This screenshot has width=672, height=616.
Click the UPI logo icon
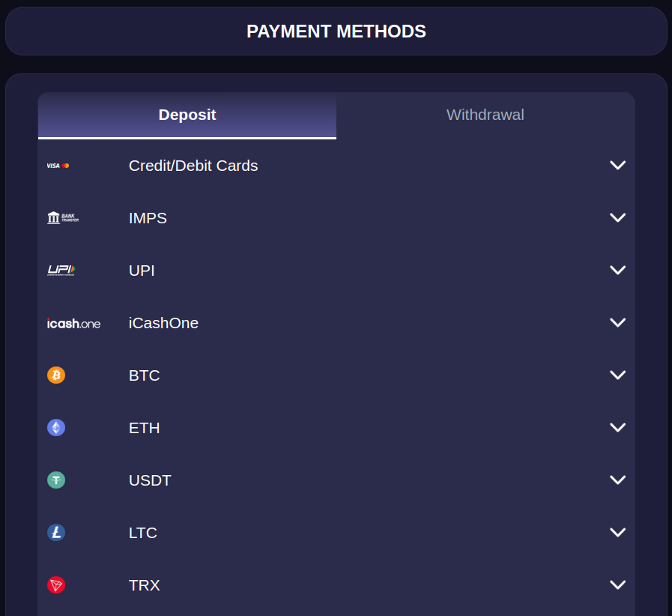click(x=61, y=271)
